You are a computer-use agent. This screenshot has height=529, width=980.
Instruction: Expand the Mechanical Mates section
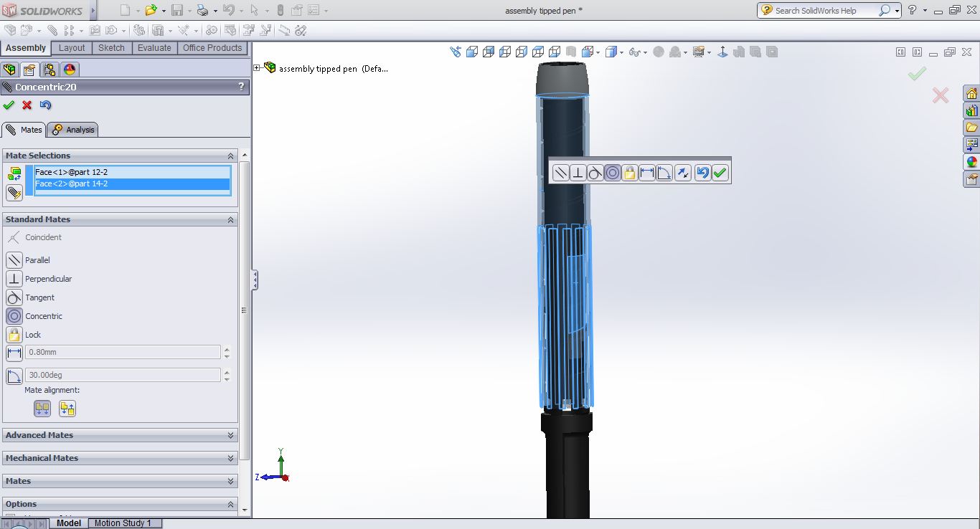click(x=120, y=458)
